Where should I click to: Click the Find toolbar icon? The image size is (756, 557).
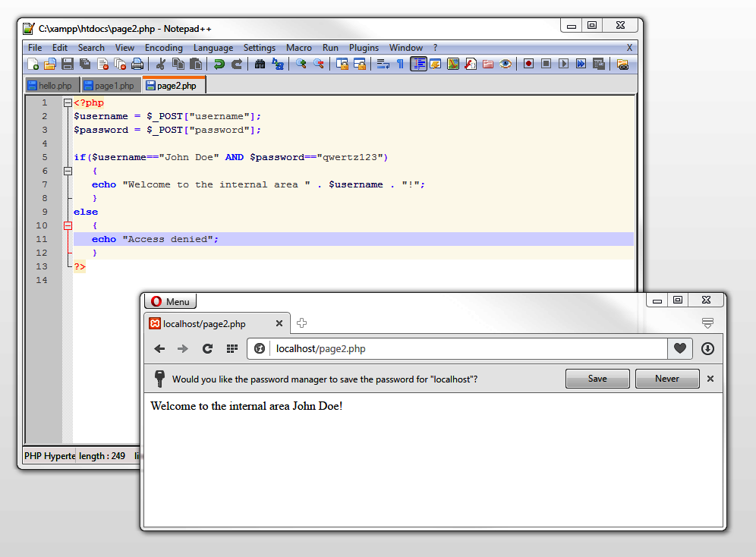(x=258, y=64)
